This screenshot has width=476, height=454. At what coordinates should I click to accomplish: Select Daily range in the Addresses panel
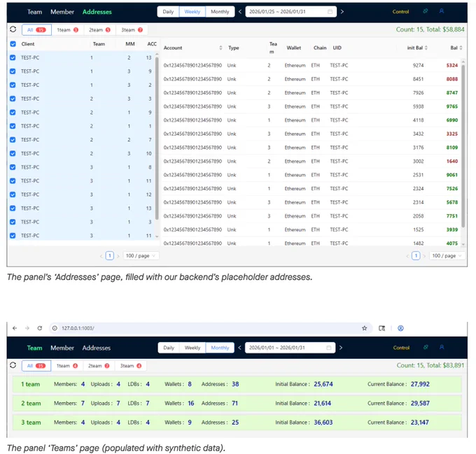click(168, 11)
